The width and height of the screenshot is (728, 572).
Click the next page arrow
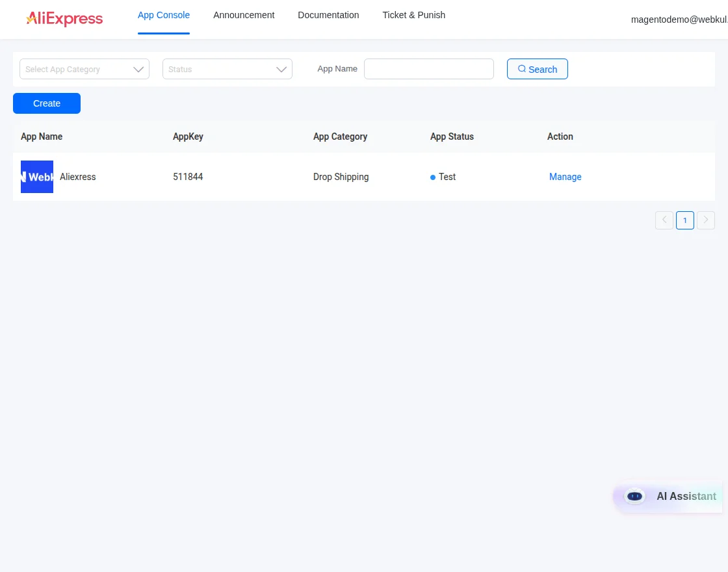coord(706,220)
